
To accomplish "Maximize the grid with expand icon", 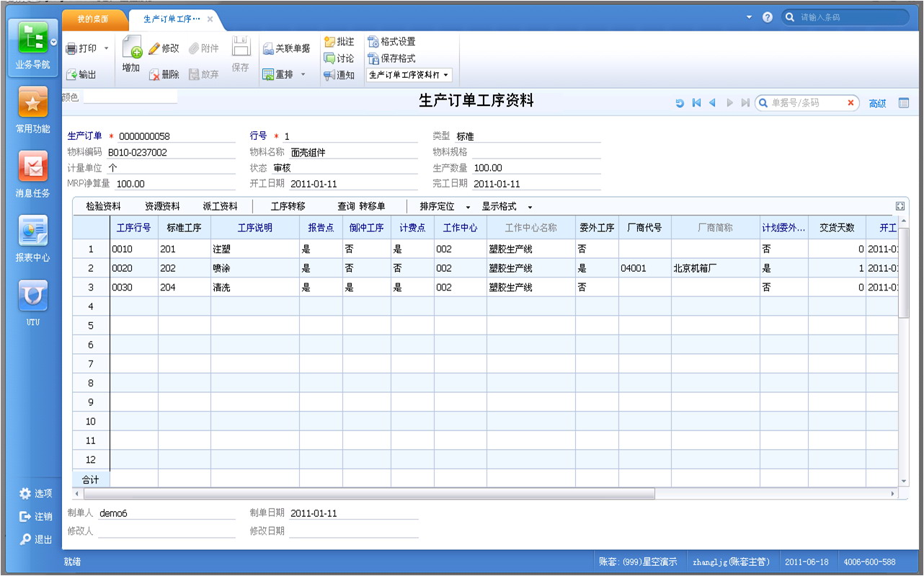I will (x=900, y=206).
